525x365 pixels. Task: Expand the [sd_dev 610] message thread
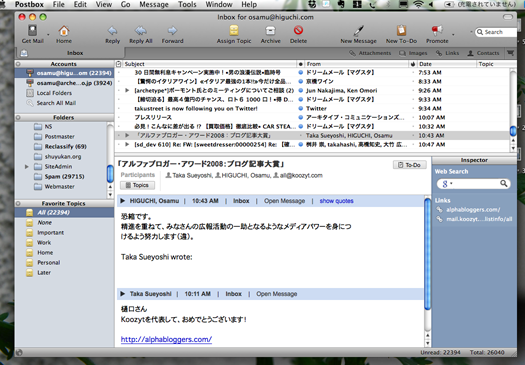127,144
